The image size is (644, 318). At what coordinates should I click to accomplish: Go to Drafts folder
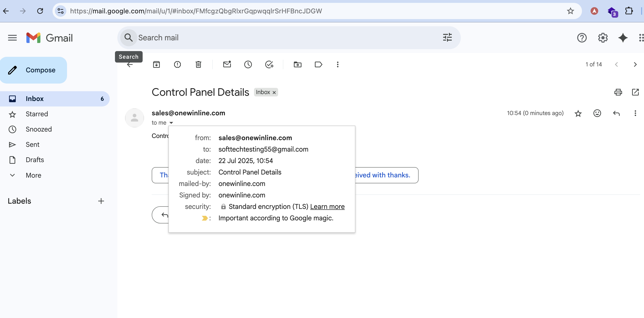tap(35, 160)
